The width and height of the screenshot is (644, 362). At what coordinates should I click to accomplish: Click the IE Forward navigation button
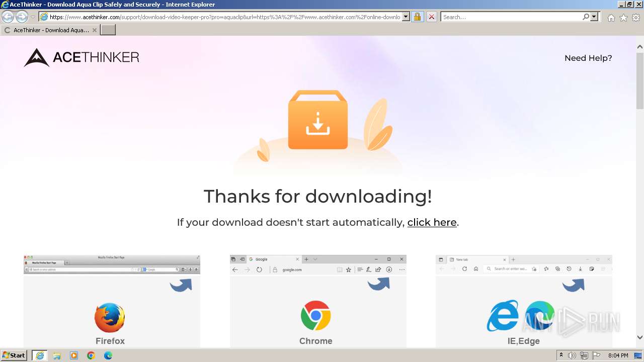22,17
